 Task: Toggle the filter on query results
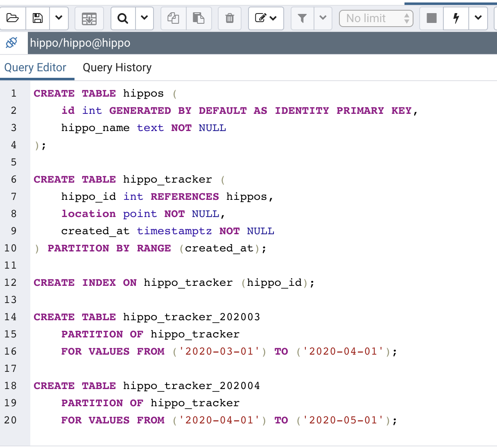tap(302, 18)
